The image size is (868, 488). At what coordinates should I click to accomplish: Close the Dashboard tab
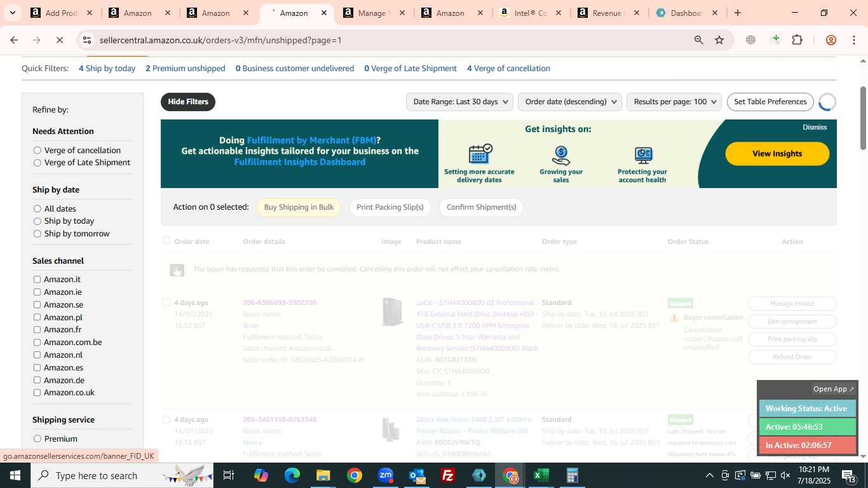(x=715, y=13)
